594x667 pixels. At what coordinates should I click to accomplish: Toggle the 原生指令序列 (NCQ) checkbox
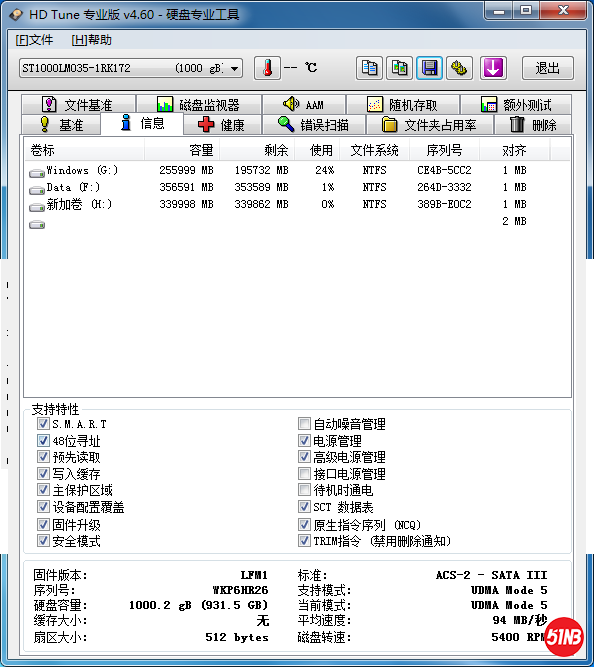(304, 524)
